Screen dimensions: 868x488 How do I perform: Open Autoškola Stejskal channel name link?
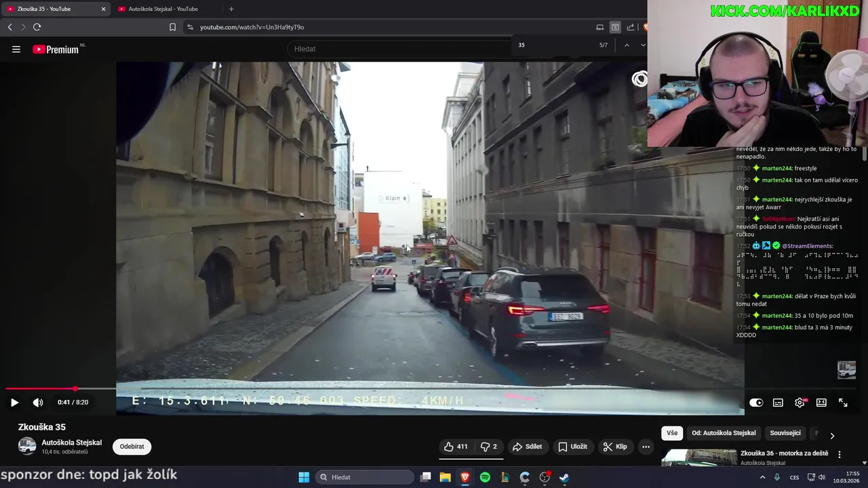(72, 443)
